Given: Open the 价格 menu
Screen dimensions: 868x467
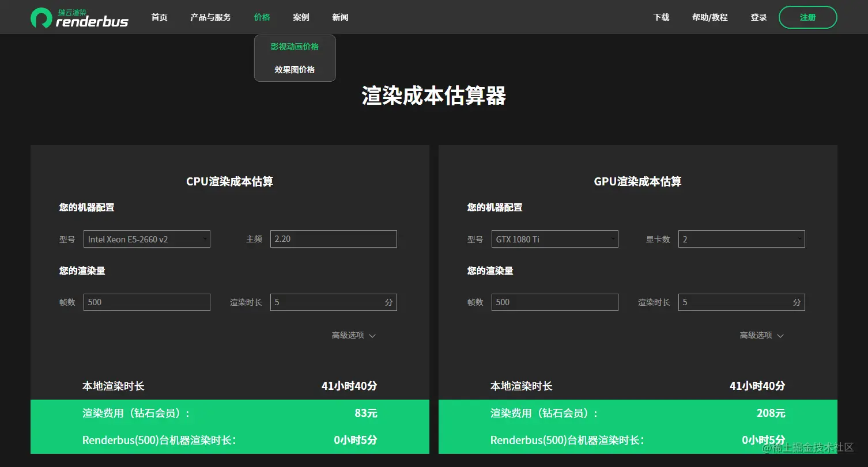Looking at the screenshot, I should 262,17.
